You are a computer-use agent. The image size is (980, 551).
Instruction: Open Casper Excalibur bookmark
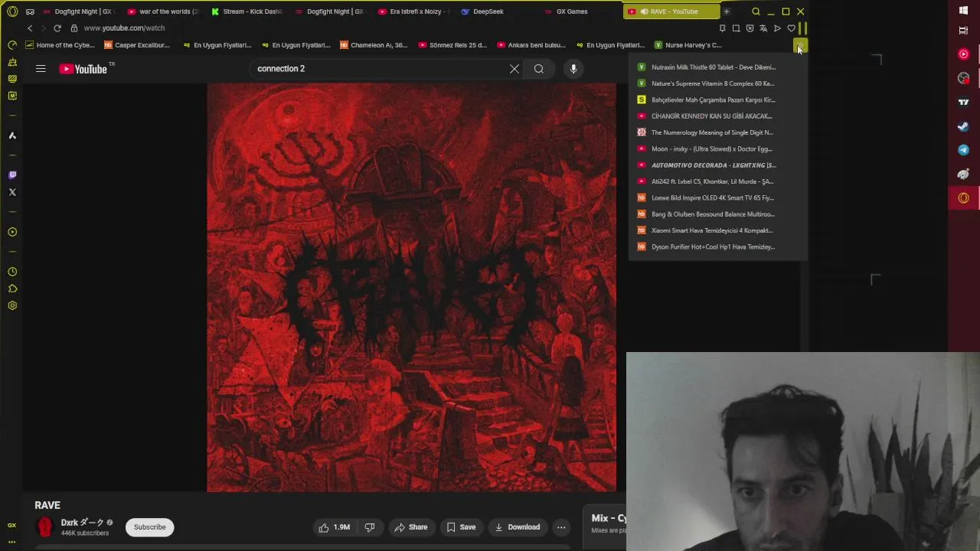tap(136, 45)
